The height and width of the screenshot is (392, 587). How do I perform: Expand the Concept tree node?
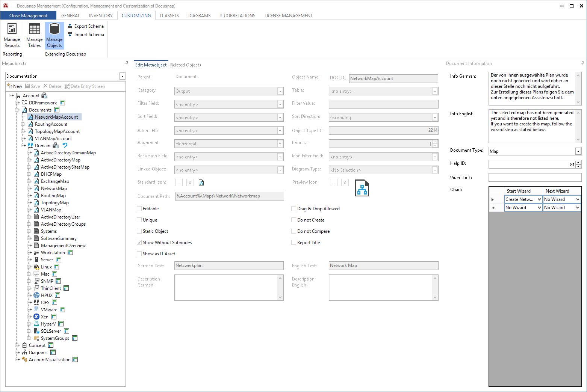coord(17,345)
